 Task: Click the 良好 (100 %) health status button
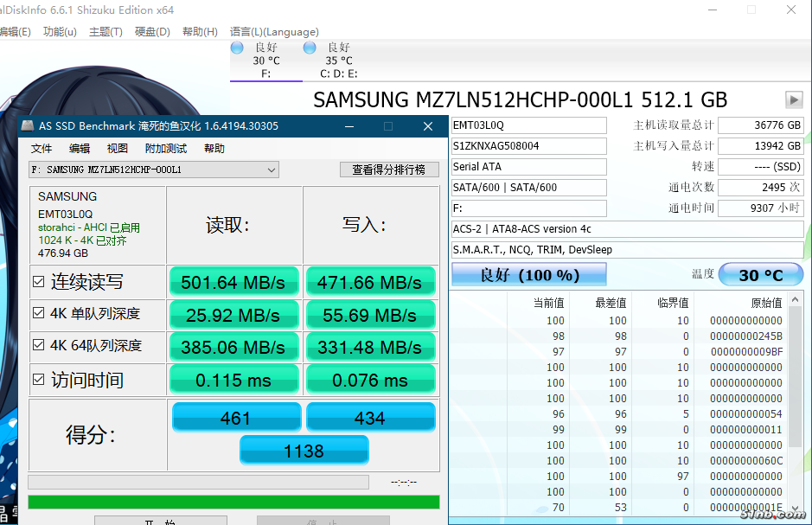(529, 275)
